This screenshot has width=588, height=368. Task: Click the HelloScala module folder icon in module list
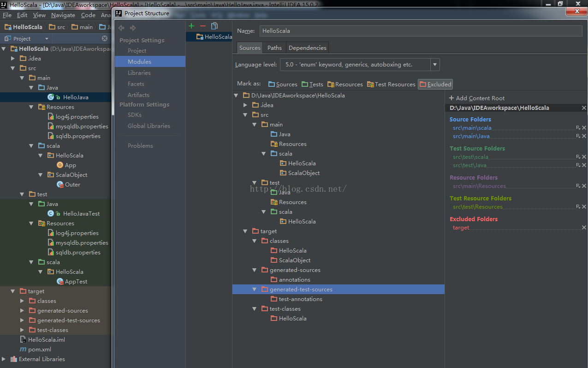[x=200, y=36]
